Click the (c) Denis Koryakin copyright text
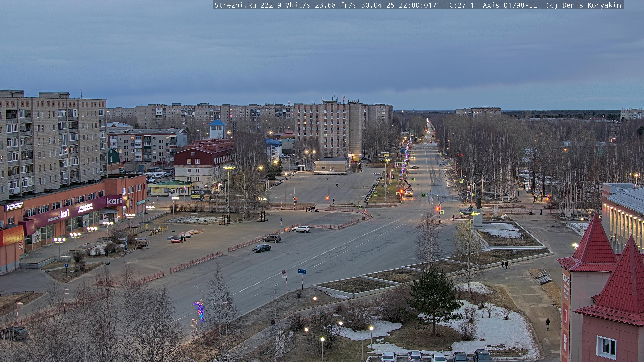Screen dimensions: 644x362 [583, 5]
